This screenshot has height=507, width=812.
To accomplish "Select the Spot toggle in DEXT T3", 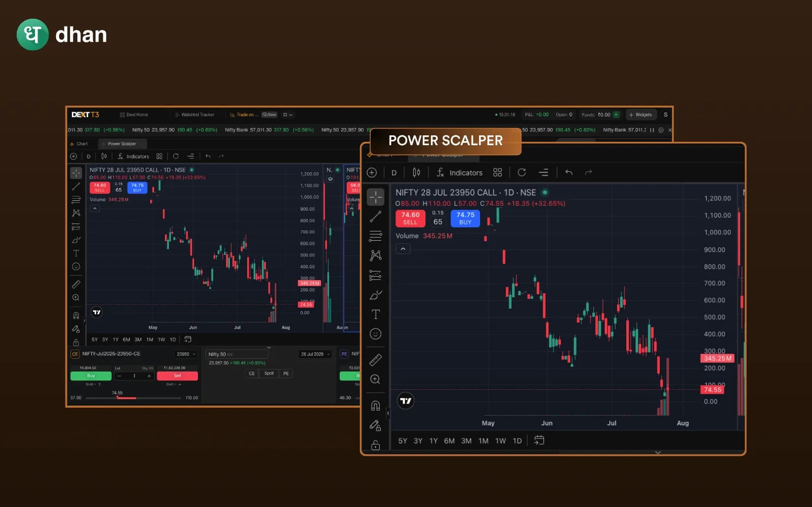I will [x=269, y=374].
